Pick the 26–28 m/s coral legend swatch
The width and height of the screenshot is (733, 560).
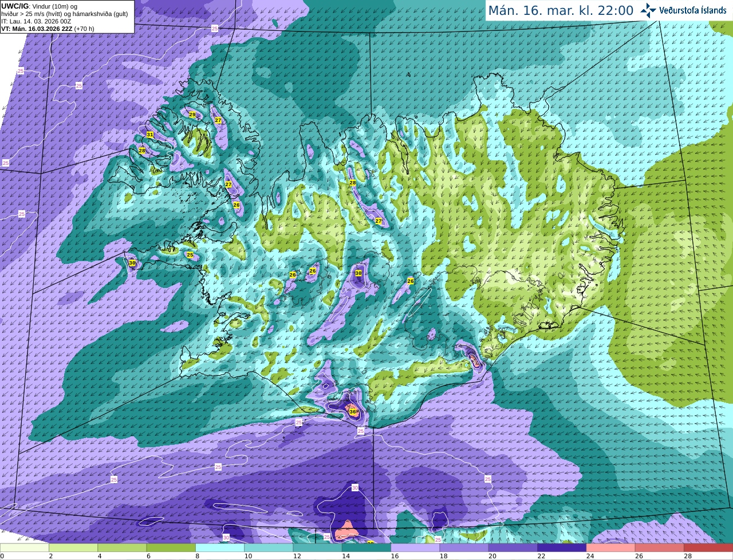pos(660,547)
